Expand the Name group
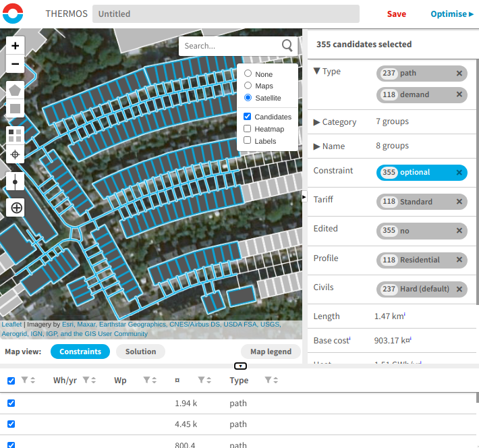 click(x=316, y=146)
